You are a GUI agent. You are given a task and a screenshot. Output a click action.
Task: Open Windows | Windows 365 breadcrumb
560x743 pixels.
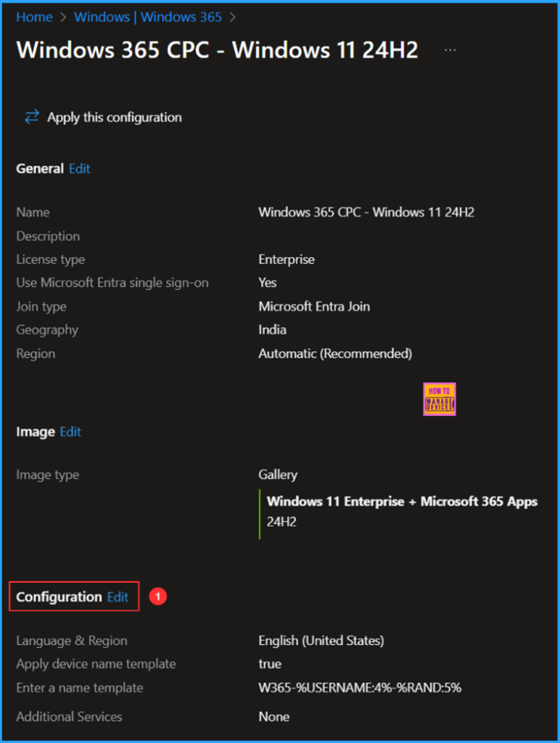coord(148,17)
